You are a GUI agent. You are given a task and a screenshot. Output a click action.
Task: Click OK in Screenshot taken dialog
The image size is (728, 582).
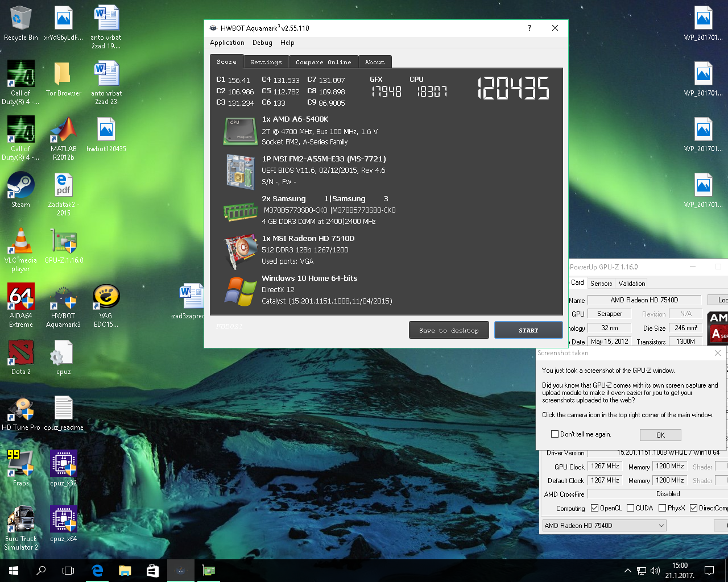tap(660, 435)
